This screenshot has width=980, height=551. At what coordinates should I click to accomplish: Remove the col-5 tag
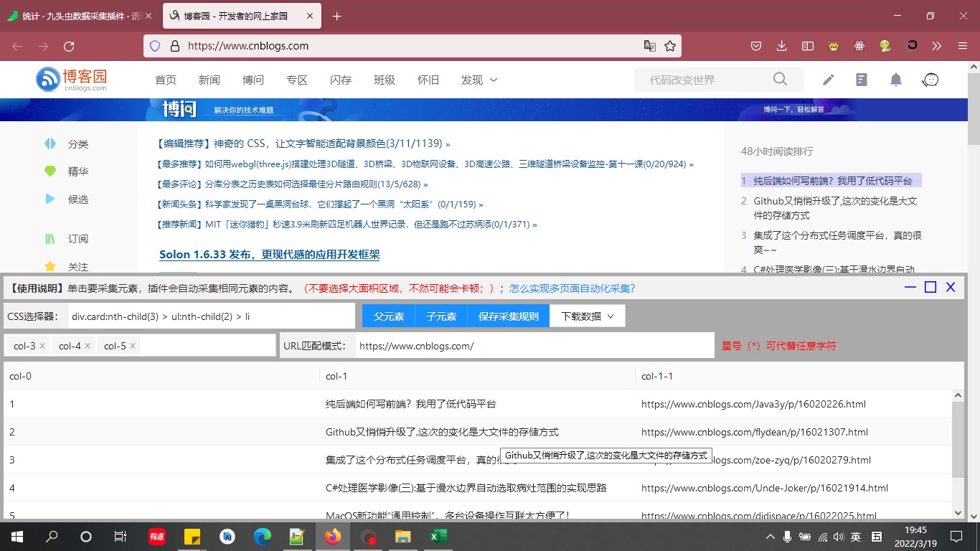[x=133, y=346]
